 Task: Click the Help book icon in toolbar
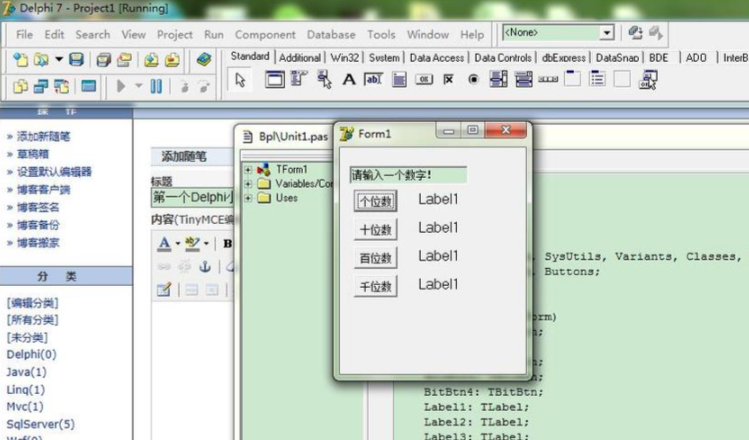point(204,60)
